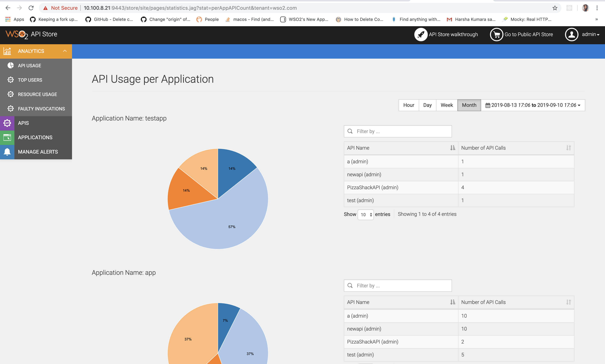Click the browser forward arrow

19,8
